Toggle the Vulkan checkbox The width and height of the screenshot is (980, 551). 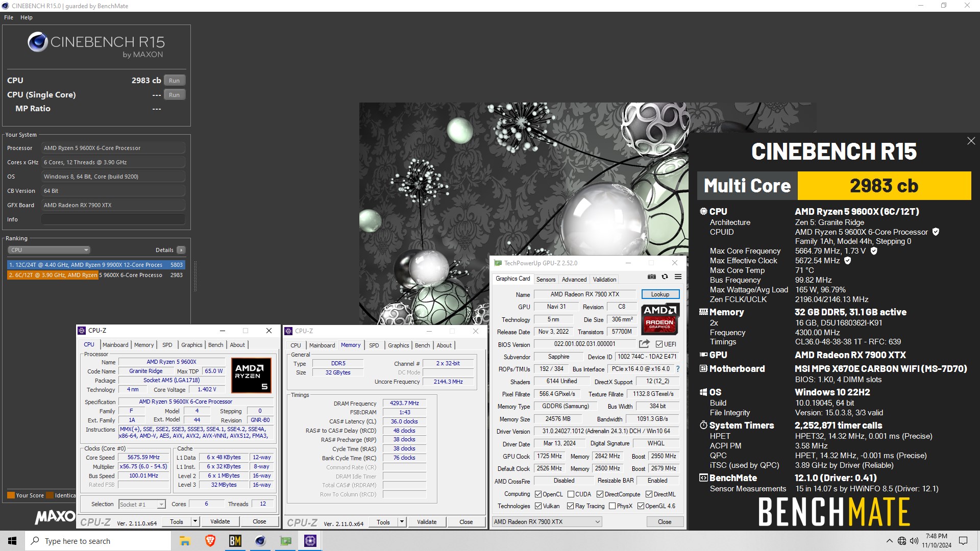tap(538, 506)
